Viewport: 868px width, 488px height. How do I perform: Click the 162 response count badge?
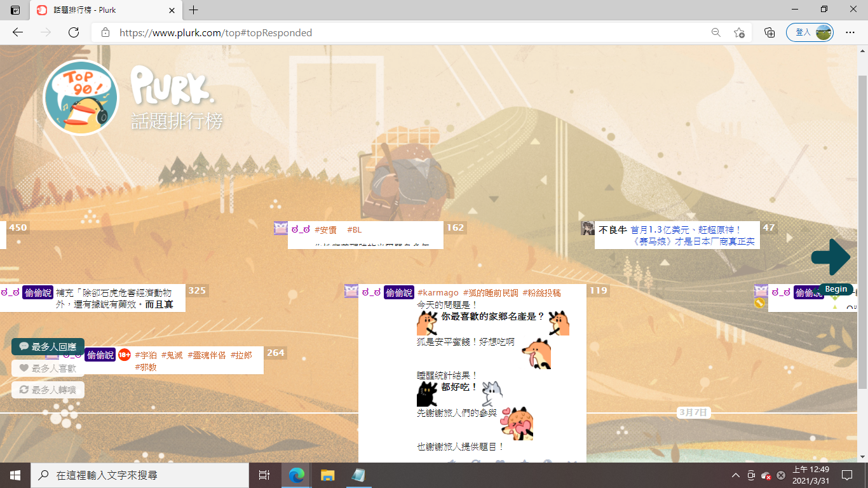pos(455,227)
